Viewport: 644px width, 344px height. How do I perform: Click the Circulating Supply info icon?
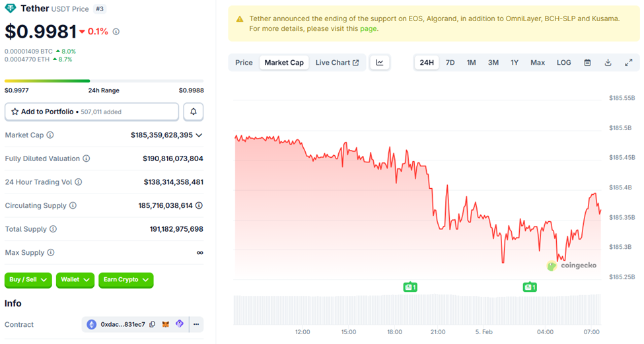click(x=73, y=206)
